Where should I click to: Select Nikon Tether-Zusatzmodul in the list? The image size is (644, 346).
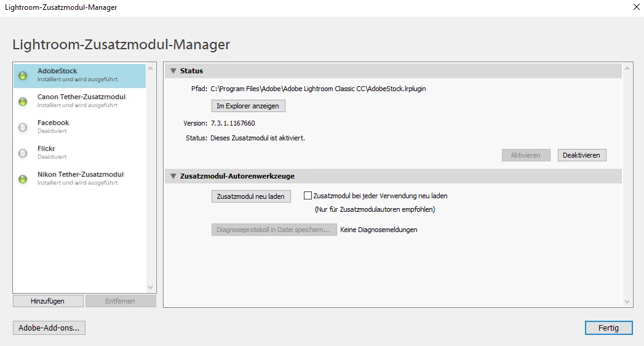pos(80,179)
